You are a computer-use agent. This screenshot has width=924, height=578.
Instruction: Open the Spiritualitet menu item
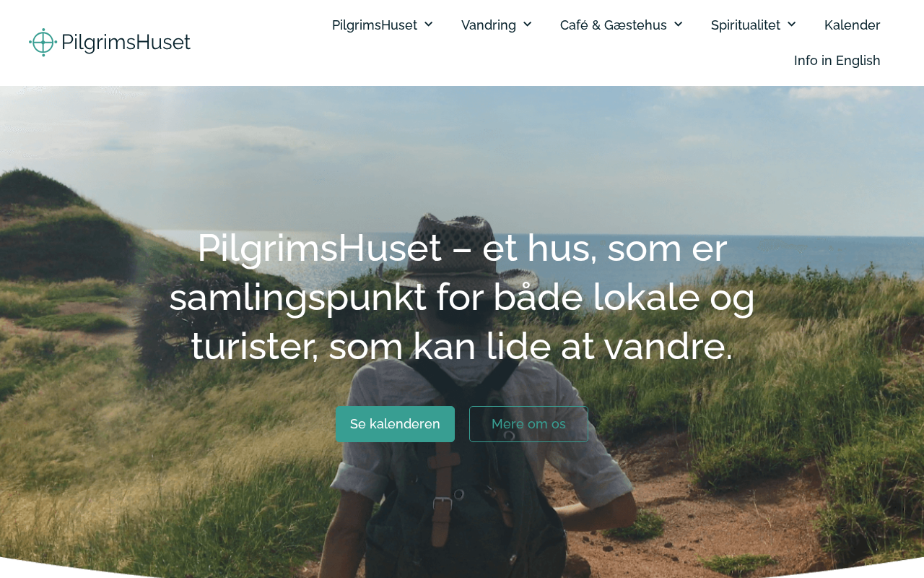point(746,25)
